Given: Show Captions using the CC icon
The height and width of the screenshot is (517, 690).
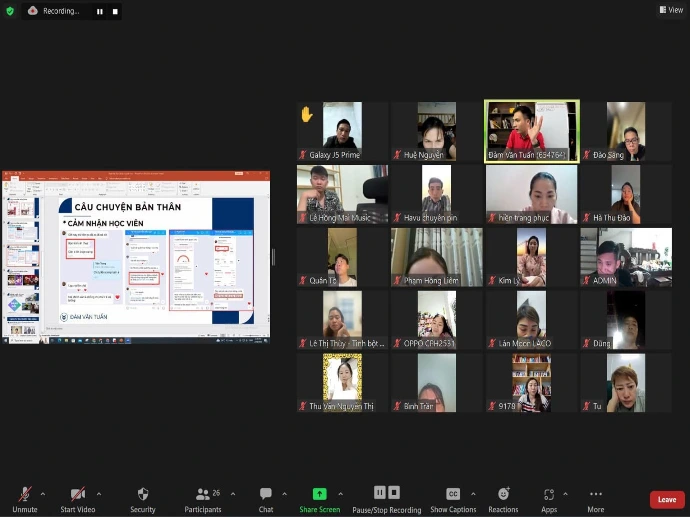Looking at the screenshot, I should tap(453, 494).
